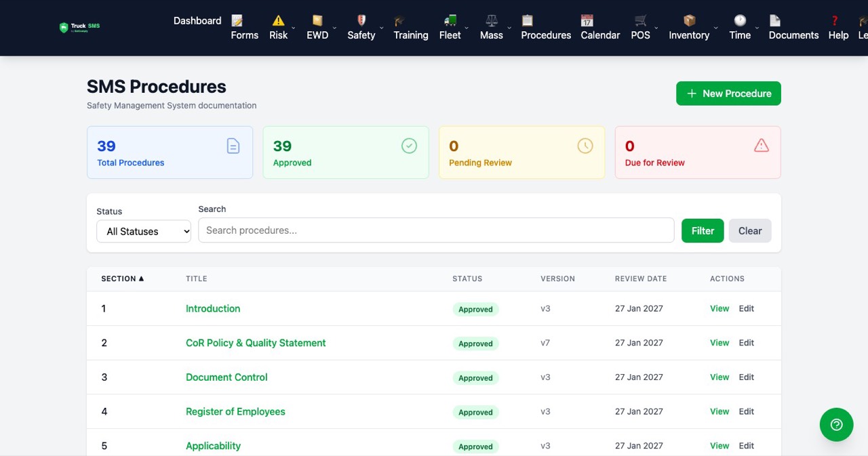868x456 pixels.
Task: Open CoR Policy & Quality Statement link
Action: pyautogui.click(x=256, y=343)
